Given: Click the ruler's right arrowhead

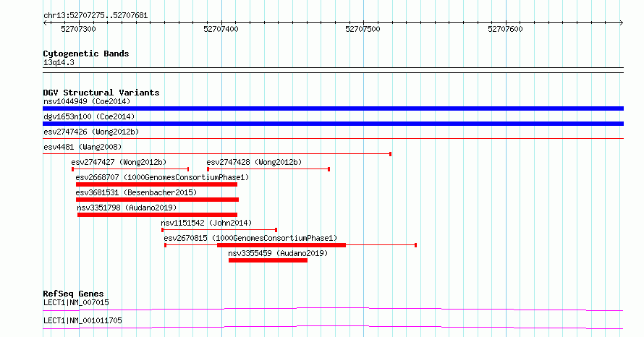Looking at the screenshot, I should coord(622,23).
